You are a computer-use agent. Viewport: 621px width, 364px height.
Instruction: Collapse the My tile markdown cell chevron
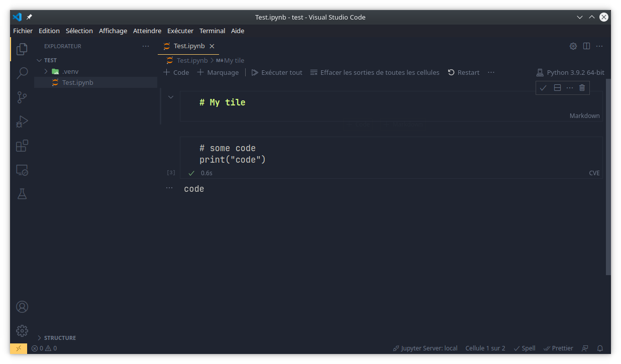[x=171, y=97]
